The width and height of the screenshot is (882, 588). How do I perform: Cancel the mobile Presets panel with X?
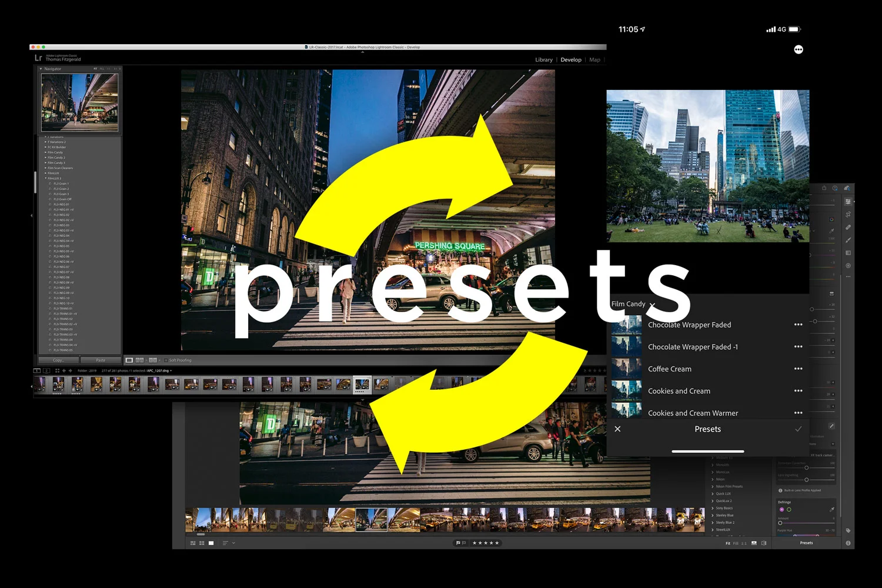pos(617,429)
